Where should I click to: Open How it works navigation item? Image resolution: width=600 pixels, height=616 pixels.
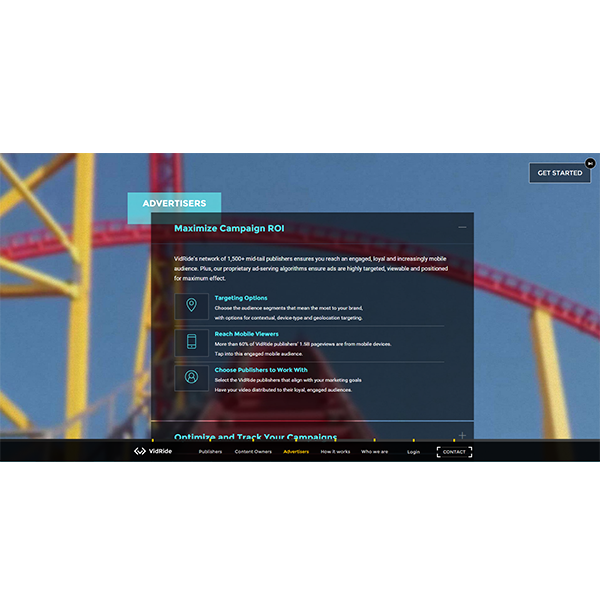tap(335, 452)
